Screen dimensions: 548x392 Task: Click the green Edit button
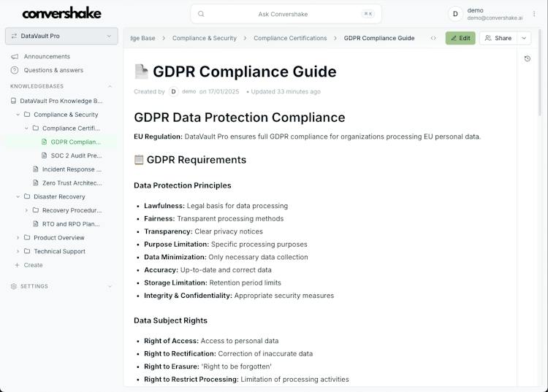(x=460, y=38)
